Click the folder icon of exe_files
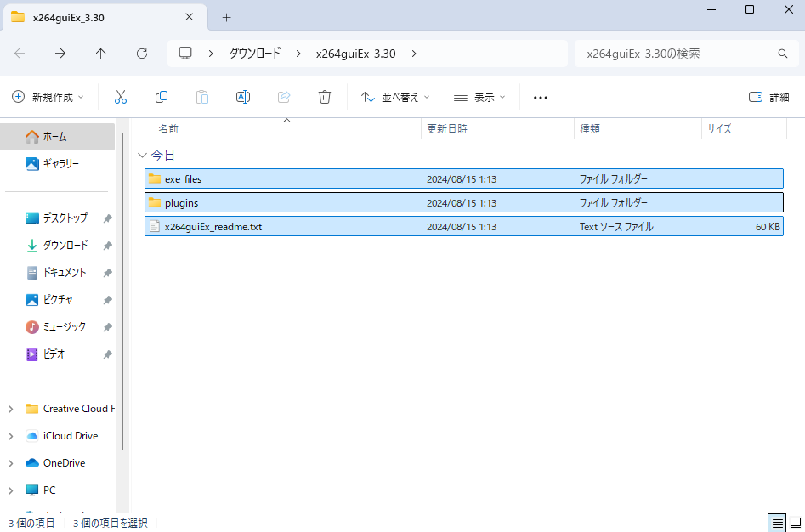This screenshot has height=532, width=805. [155, 178]
